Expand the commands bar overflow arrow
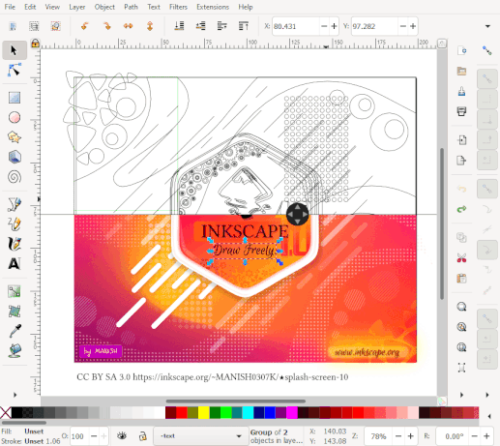This screenshot has height=446, width=500. coord(462,395)
